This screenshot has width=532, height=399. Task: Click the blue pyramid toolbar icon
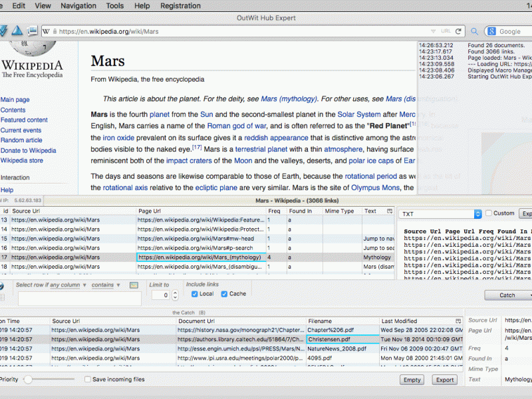coord(17,31)
